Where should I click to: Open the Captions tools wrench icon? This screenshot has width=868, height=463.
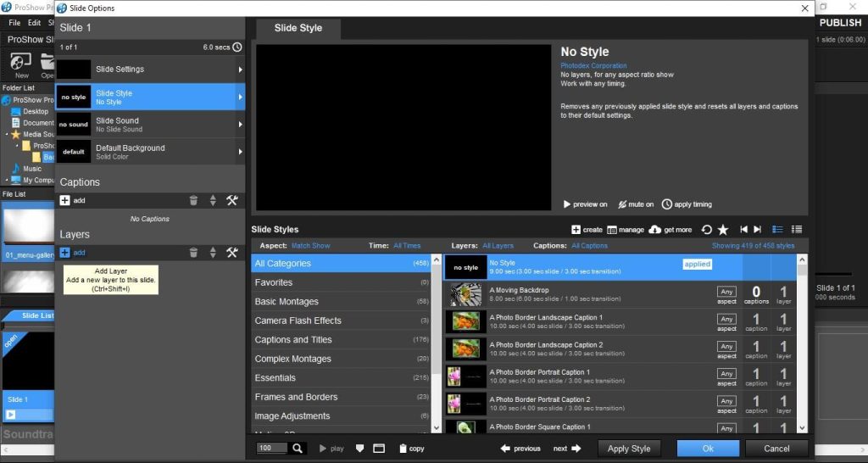(x=231, y=201)
